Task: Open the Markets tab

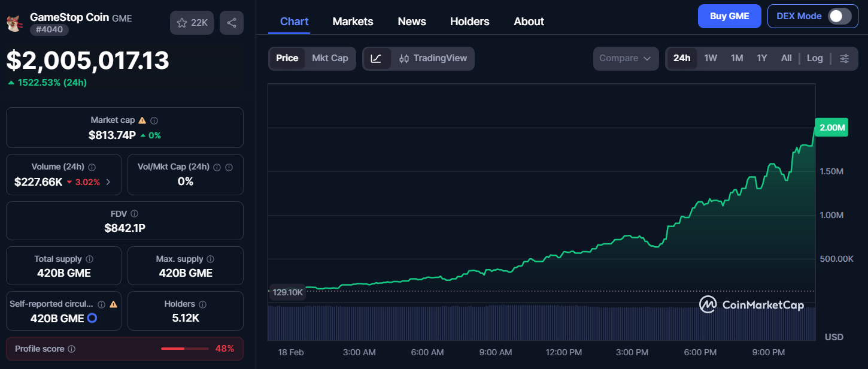Action: pos(353,22)
